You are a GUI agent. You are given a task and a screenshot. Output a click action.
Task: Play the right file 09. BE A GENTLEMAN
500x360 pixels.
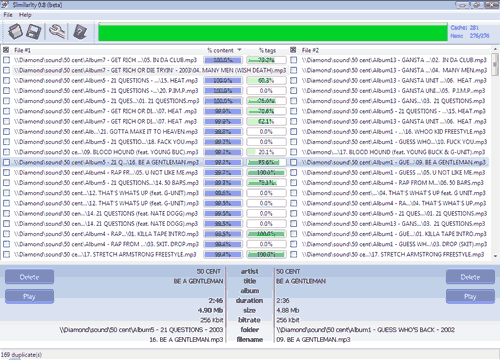[x=470, y=296]
